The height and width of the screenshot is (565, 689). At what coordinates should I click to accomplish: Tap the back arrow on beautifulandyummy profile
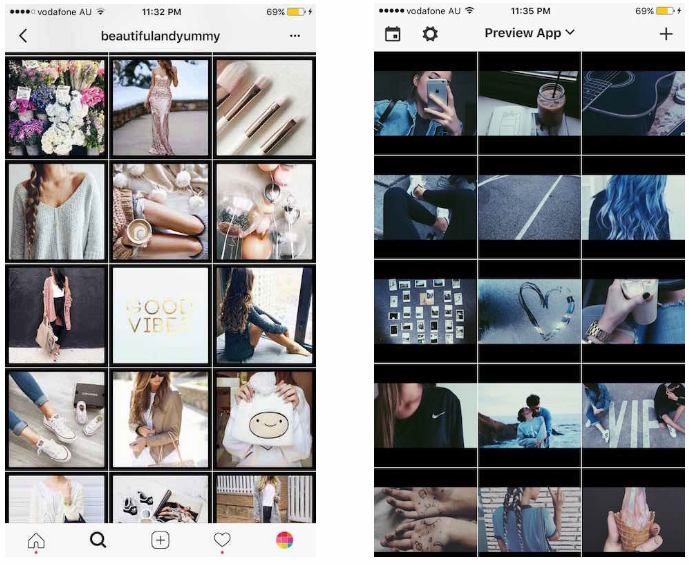tap(23, 35)
